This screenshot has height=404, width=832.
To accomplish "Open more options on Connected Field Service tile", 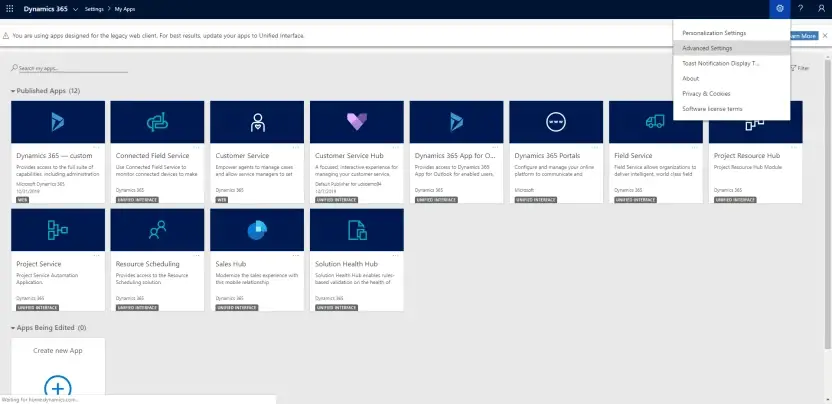I will (196, 147).
